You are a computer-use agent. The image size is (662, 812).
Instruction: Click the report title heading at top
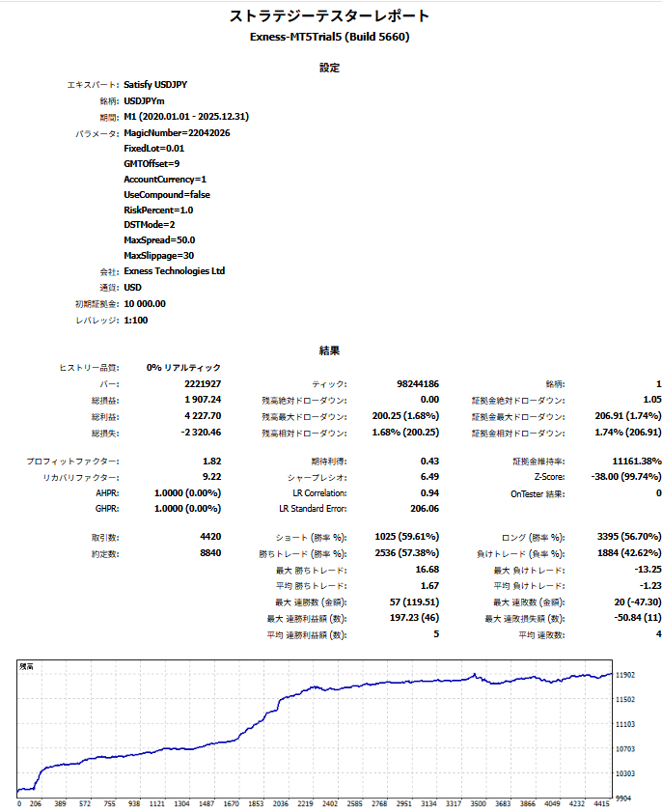[329, 16]
